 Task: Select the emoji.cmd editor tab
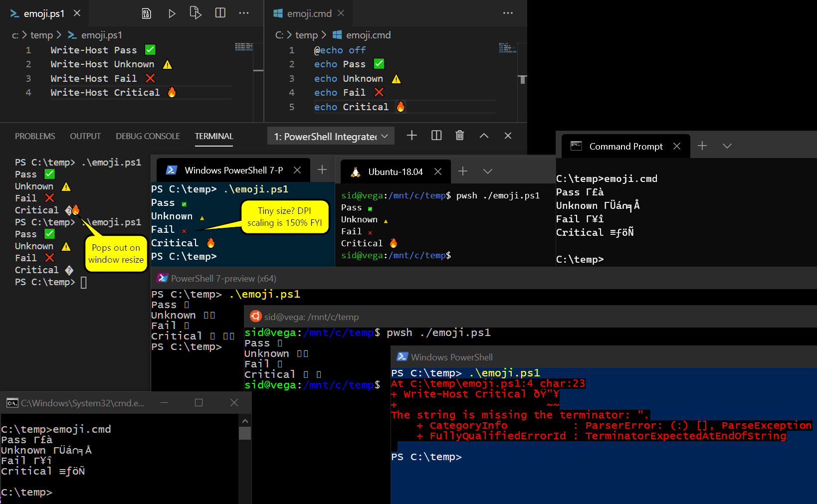pyautogui.click(x=308, y=13)
